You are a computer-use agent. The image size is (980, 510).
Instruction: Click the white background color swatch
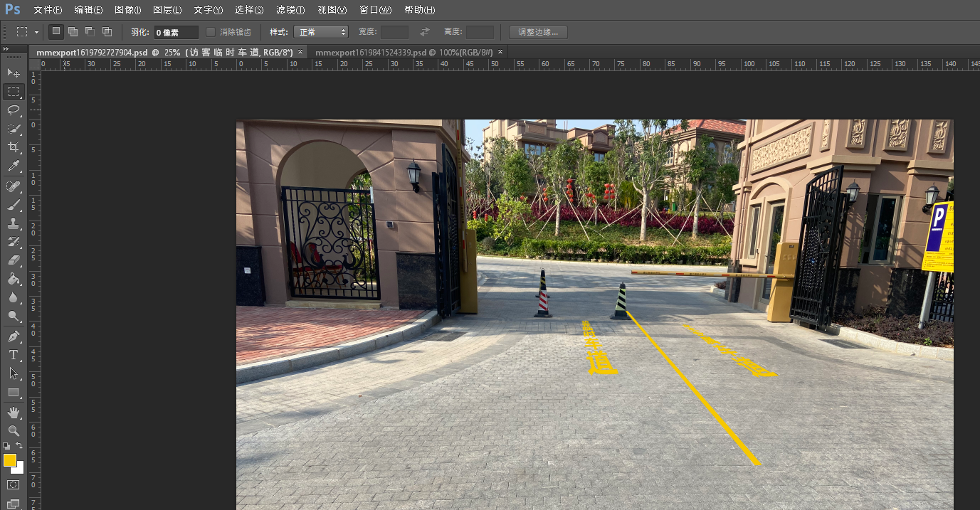coord(20,469)
